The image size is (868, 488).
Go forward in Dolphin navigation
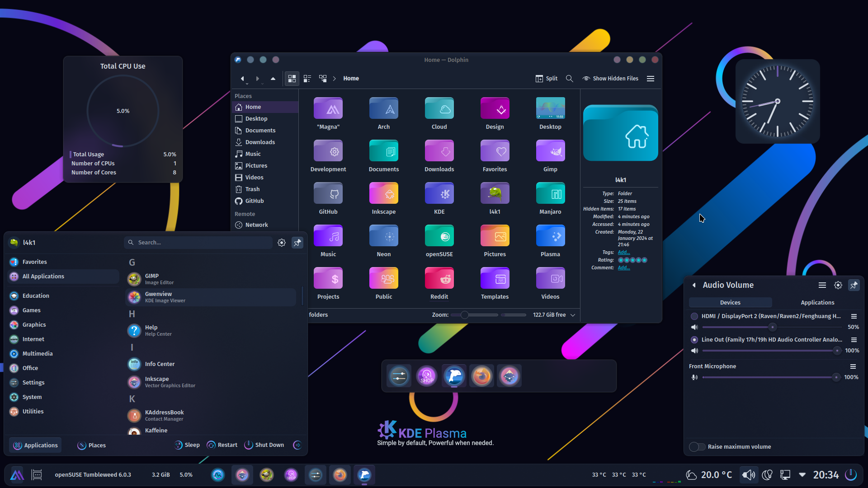(258, 79)
